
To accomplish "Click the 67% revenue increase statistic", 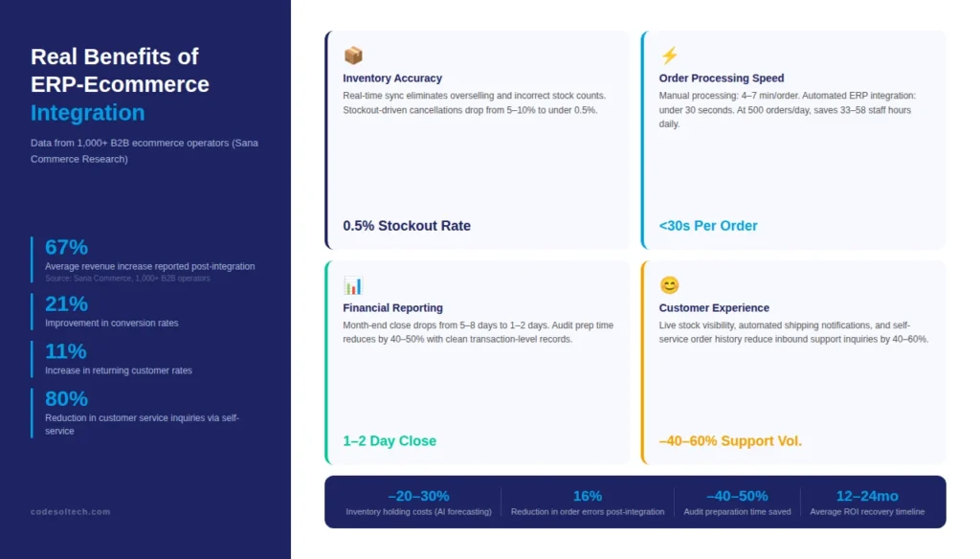I will tap(66, 247).
